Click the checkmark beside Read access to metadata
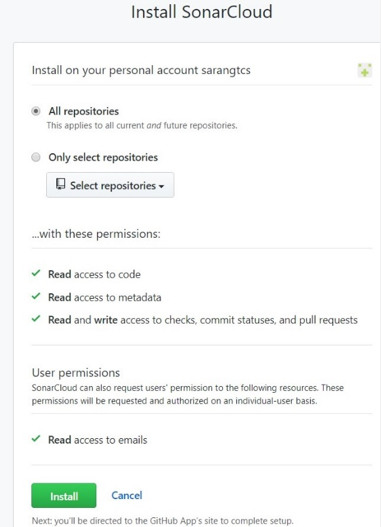 coord(36,296)
